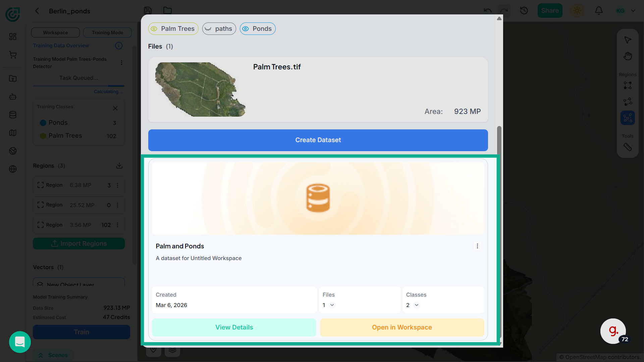Image resolution: width=644 pixels, height=362 pixels.
Task: Open the database sidebar icon
Action: 13,115
